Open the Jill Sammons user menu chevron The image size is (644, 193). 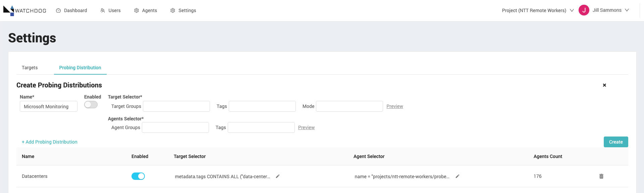point(627,10)
